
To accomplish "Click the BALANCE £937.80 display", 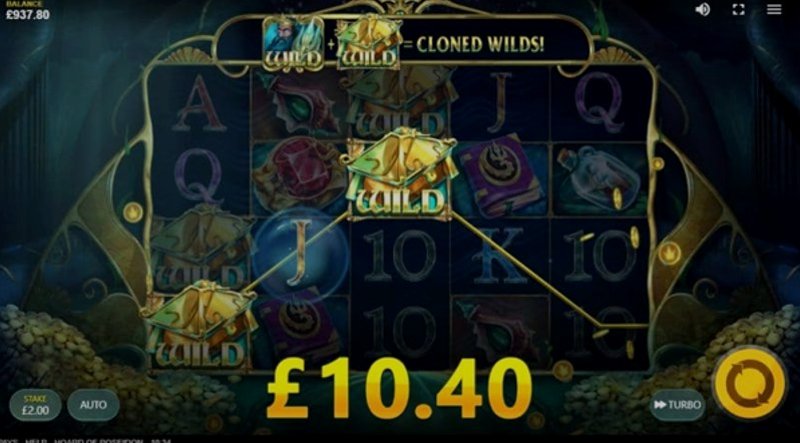I will (x=28, y=11).
